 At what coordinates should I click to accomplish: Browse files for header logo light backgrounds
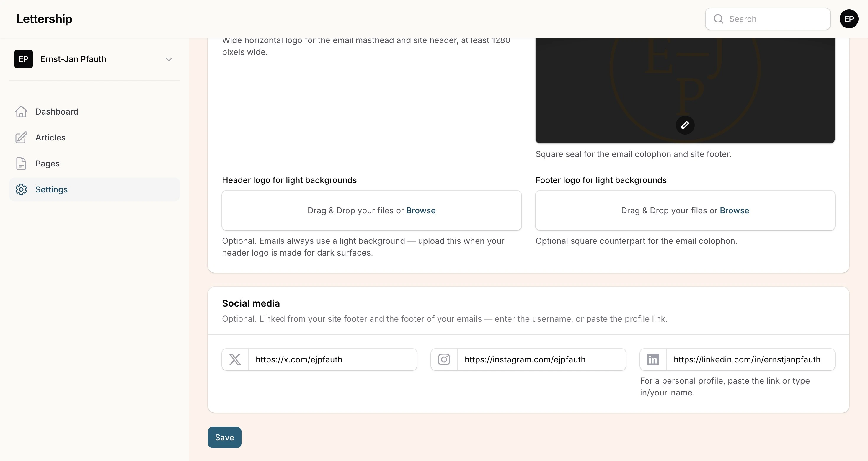[421, 210]
